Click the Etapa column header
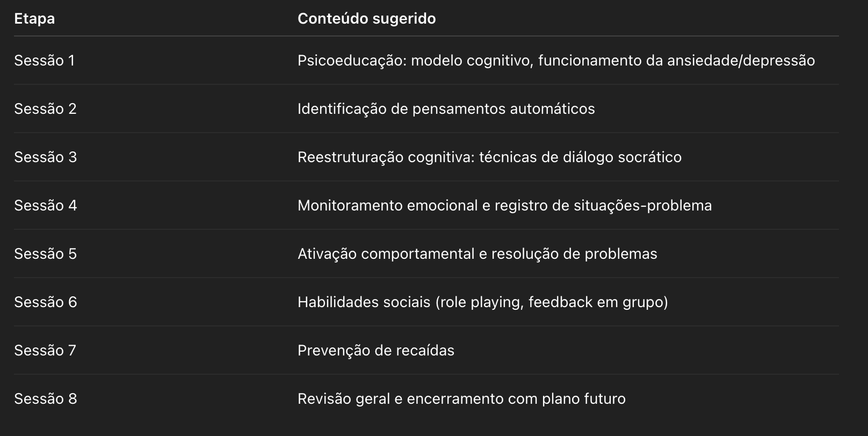The width and height of the screenshot is (868, 436). 34,19
